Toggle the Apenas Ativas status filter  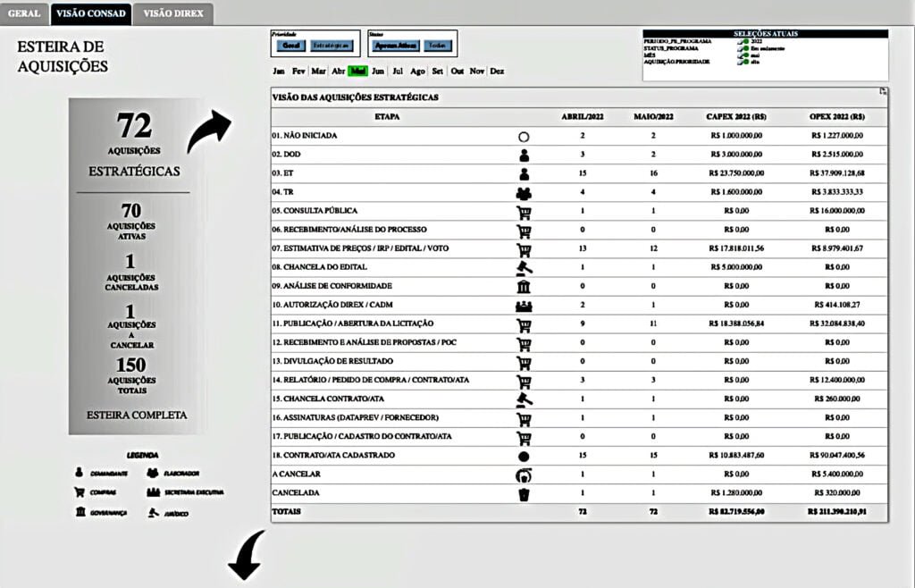pyautogui.click(x=396, y=46)
